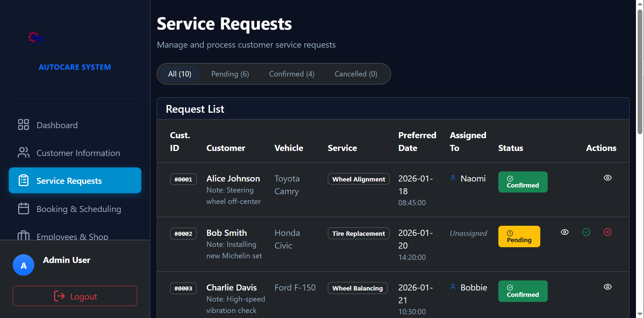Click the Toyota Camry vehicle cell
644x318 pixels.
click(287, 185)
